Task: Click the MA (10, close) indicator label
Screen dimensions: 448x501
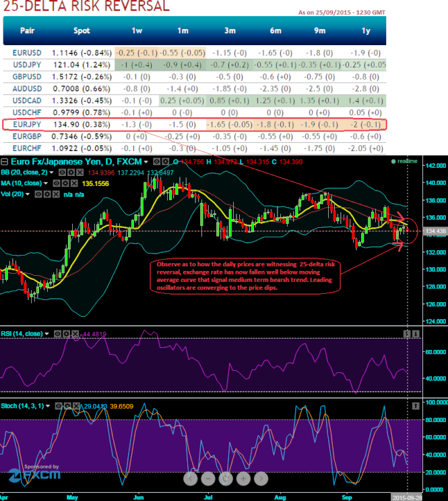Action: point(22,183)
